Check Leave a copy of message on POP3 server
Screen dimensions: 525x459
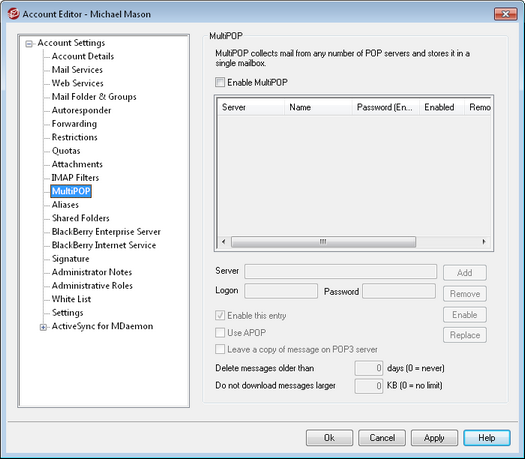tap(220, 349)
